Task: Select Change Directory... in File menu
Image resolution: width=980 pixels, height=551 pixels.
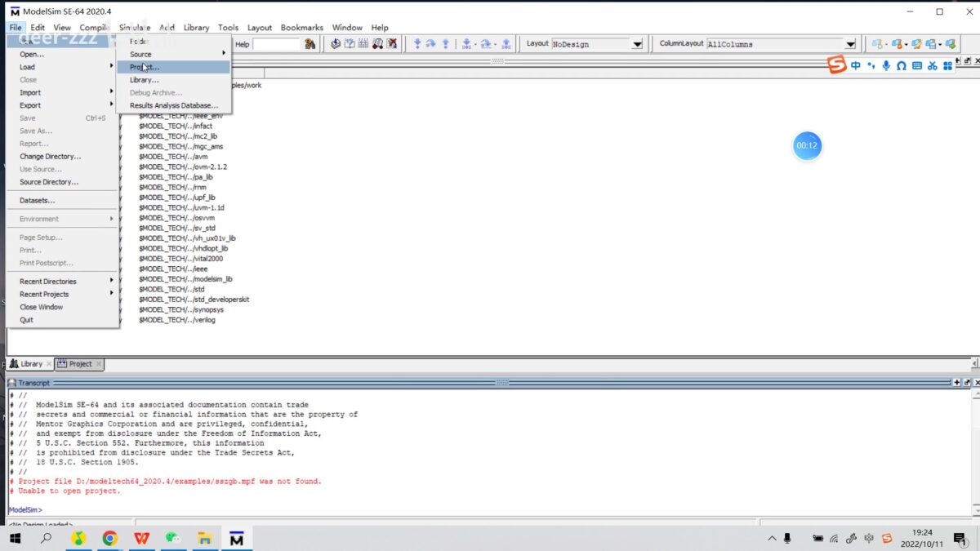Action: (x=62, y=156)
